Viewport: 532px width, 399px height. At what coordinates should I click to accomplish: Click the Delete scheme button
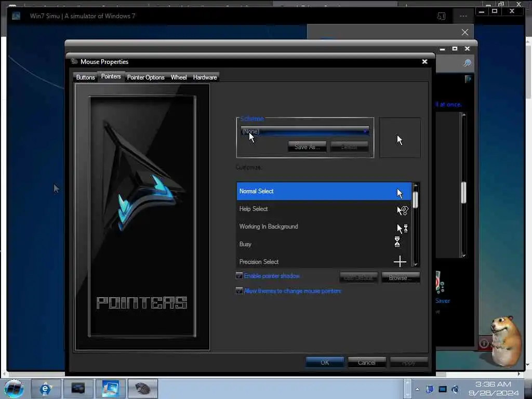coord(349,147)
